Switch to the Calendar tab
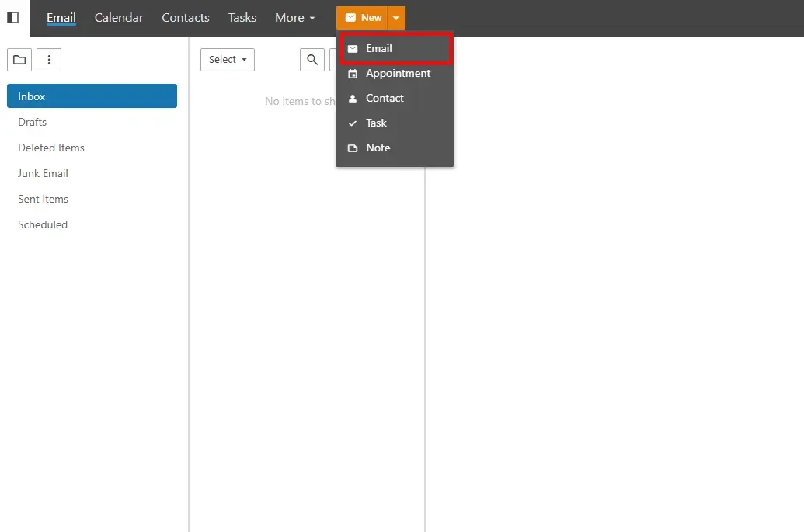 coord(119,18)
